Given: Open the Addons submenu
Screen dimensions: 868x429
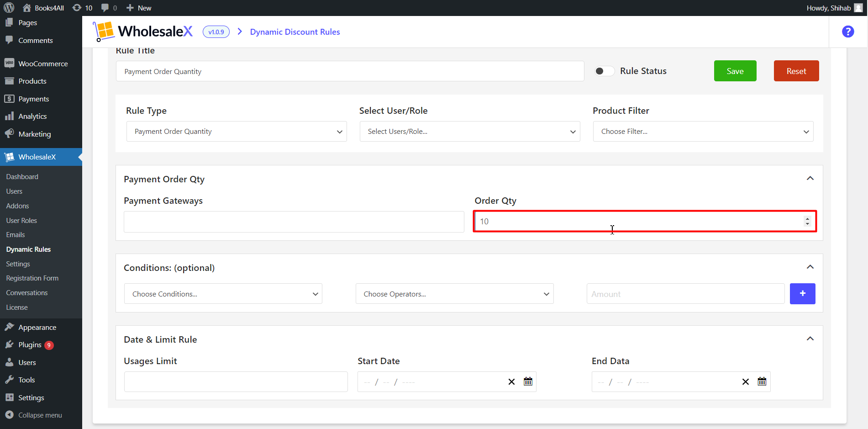Looking at the screenshot, I should [17, 206].
